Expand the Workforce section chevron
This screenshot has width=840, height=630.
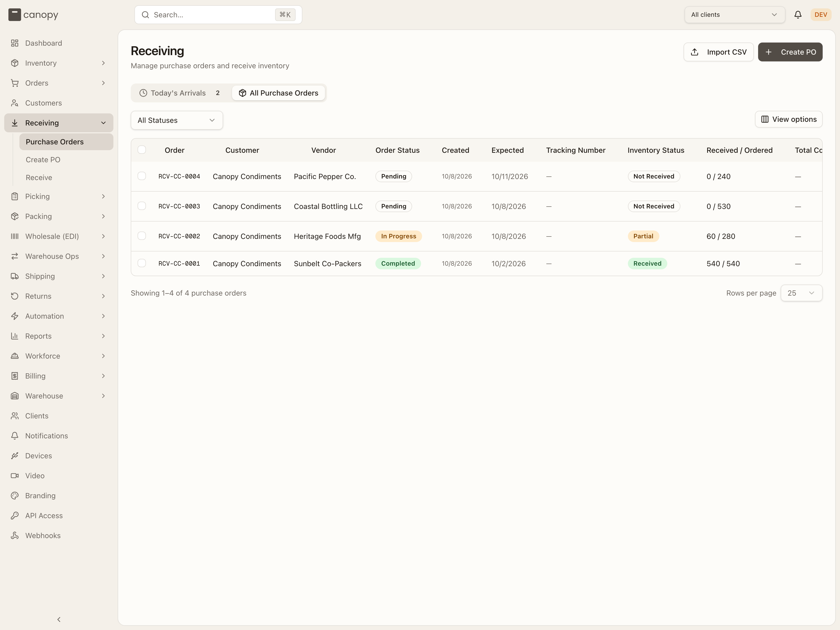103,356
